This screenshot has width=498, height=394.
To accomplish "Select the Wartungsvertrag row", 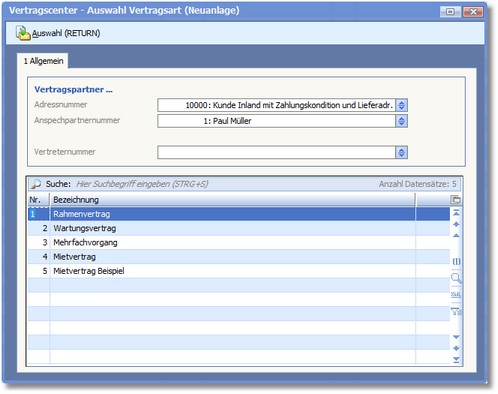I will [x=239, y=228].
